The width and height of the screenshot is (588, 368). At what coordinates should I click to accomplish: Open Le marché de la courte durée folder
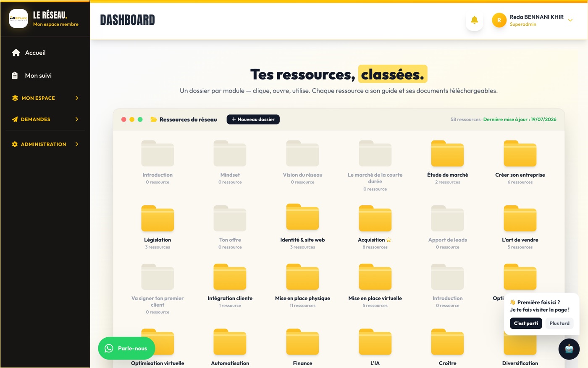375,166
